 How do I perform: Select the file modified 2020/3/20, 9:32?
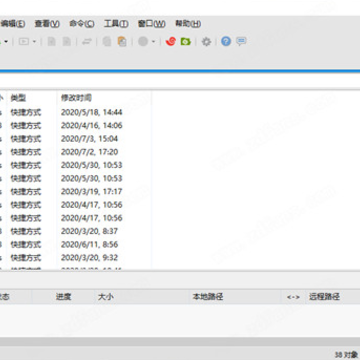(x=89, y=258)
